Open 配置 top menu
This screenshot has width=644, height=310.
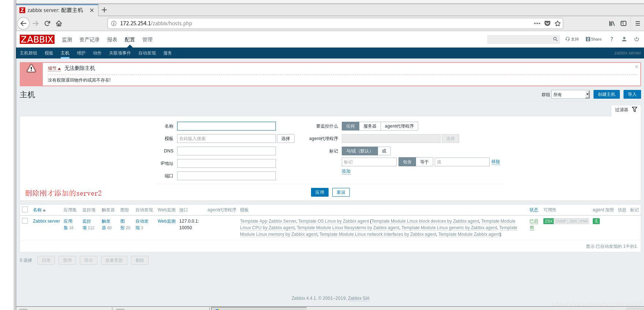click(130, 39)
